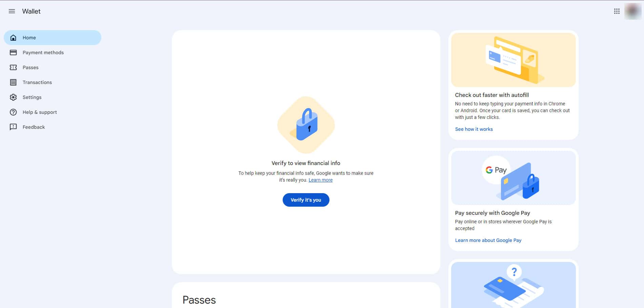This screenshot has height=308, width=644.
Task: Click the Payment methods card icon
Action: 13,53
